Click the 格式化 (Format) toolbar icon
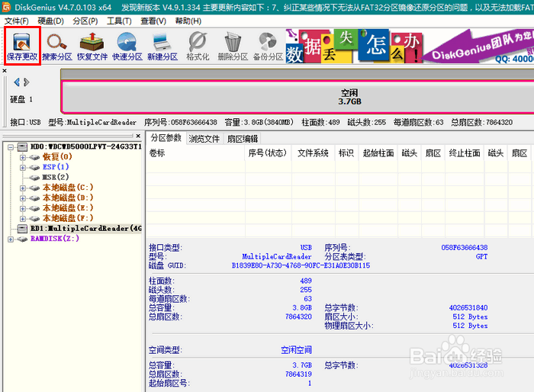Screen dimensions: 534x392 [198, 47]
